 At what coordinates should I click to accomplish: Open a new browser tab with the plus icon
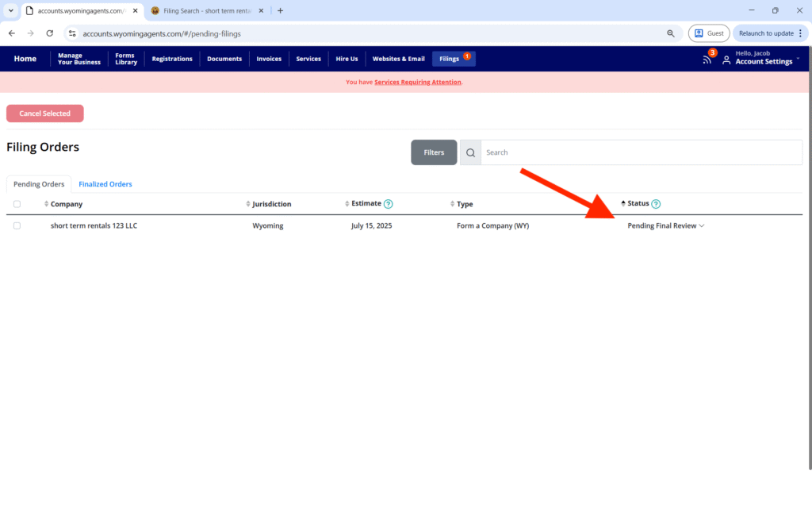point(280,10)
